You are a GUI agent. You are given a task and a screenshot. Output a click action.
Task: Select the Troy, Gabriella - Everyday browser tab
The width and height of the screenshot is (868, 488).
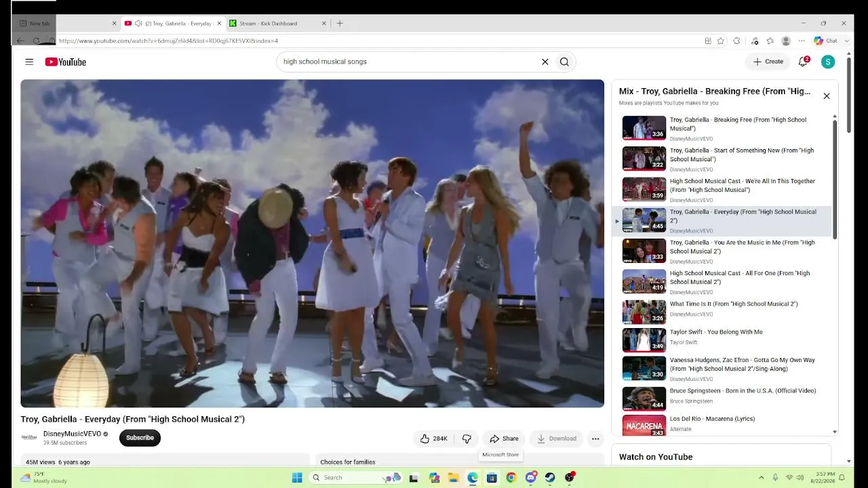(173, 23)
